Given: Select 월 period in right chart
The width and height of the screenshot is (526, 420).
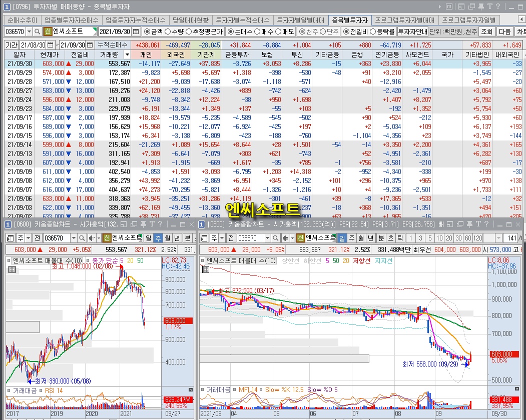Looking at the screenshot, I should [x=361, y=238].
